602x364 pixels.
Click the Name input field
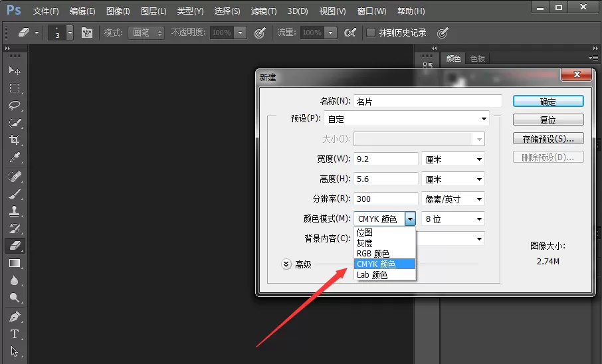[x=428, y=101]
